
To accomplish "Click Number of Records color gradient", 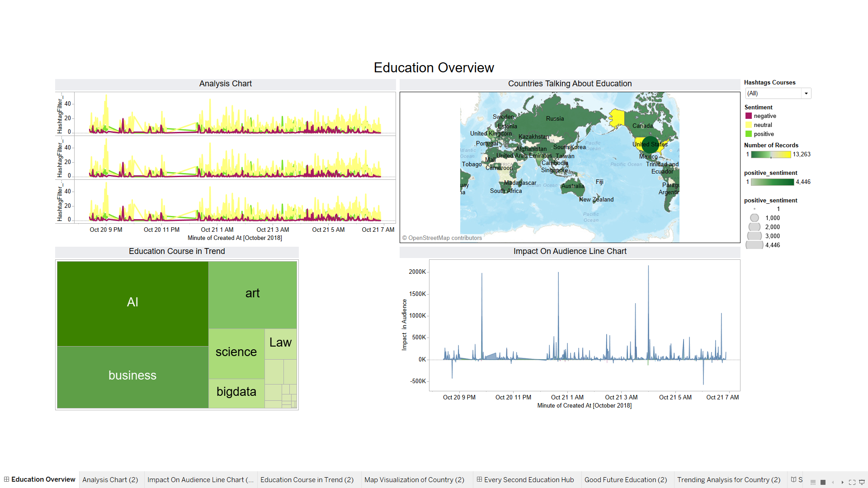I will coord(770,155).
